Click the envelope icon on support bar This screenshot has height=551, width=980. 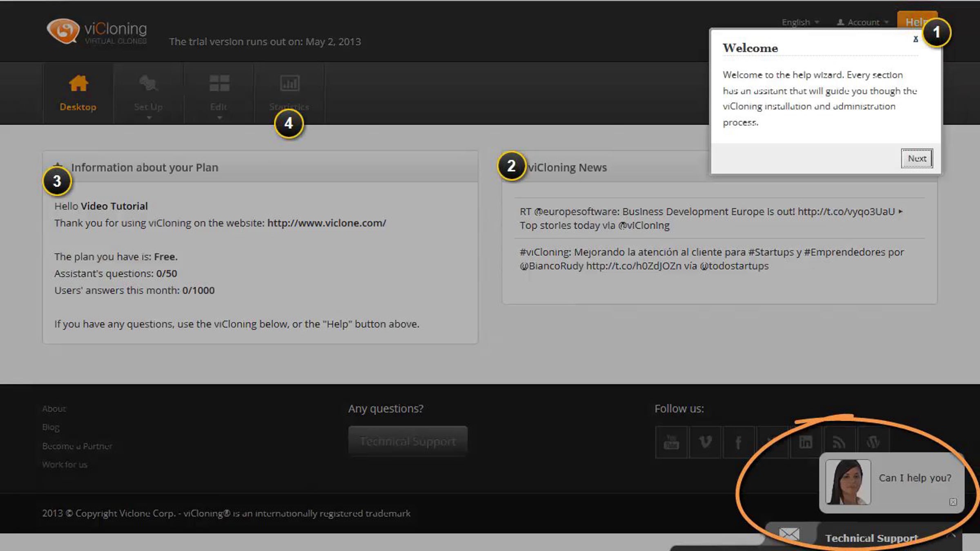[x=789, y=534]
